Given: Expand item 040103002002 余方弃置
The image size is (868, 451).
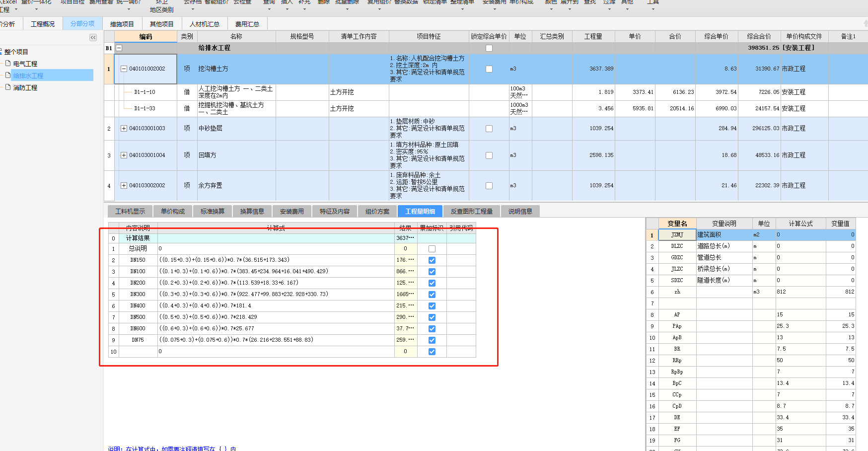Looking at the screenshot, I should pos(124,185).
